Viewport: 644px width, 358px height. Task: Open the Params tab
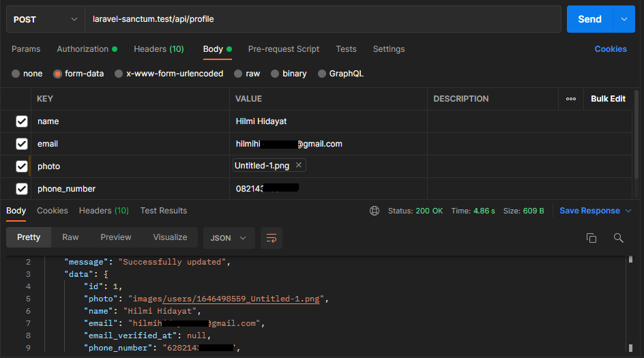[x=26, y=49]
